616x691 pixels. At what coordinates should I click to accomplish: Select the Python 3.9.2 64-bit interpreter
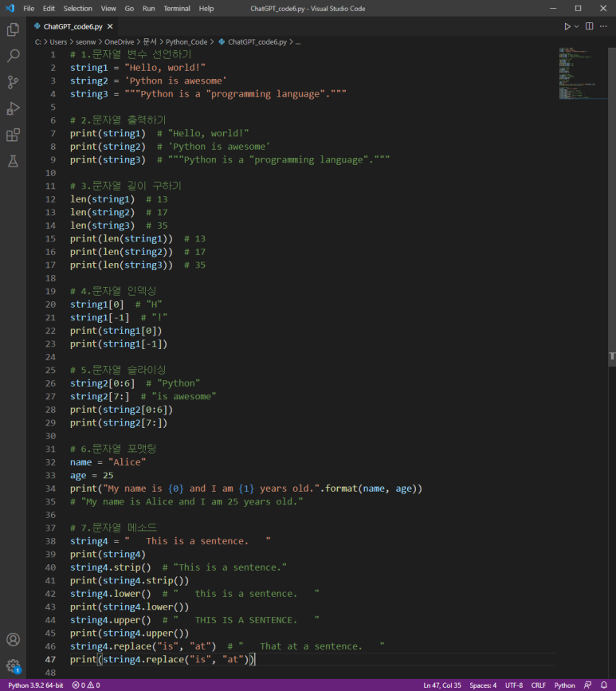click(36, 685)
